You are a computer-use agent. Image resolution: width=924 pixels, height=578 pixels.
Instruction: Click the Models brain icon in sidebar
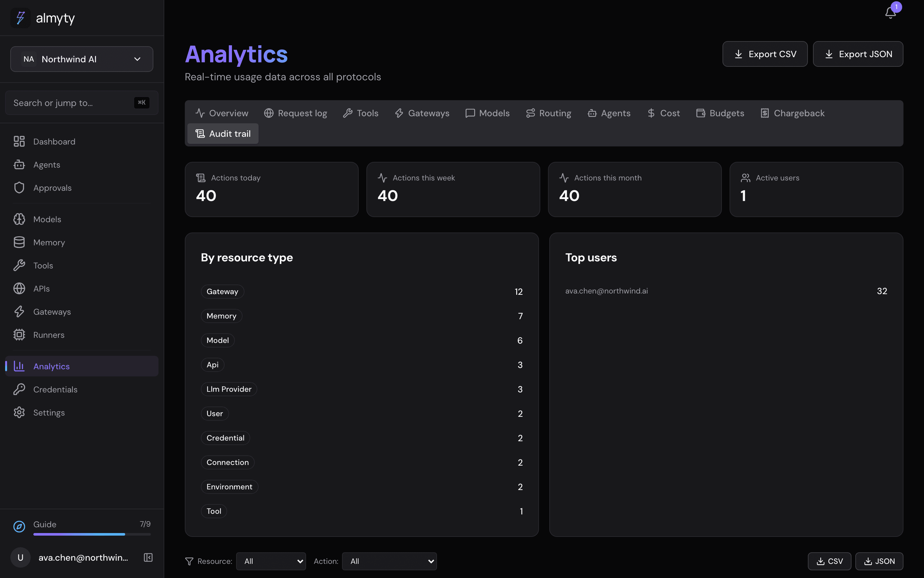coord(19,219)
